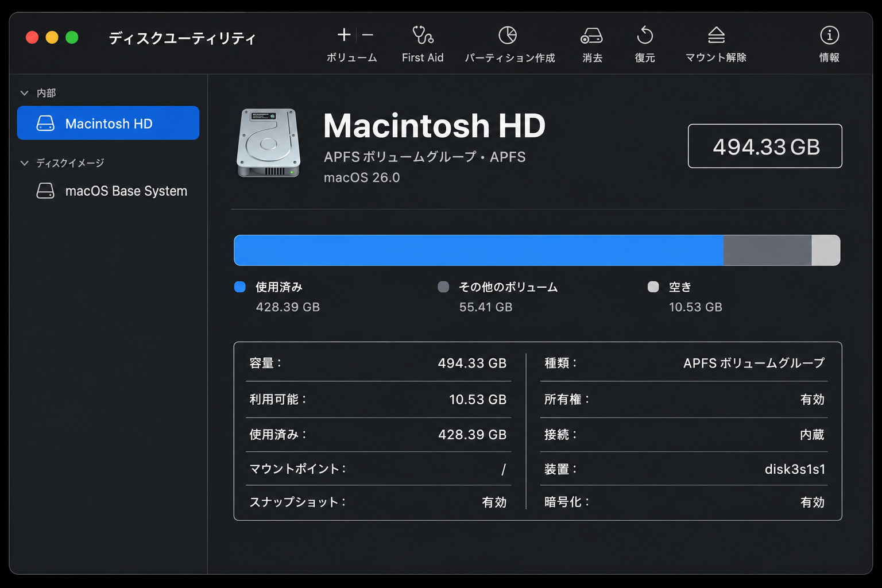This screenshot has width=882, height=588.
Task: Click the large hard drive image
Action: (268, 143)
